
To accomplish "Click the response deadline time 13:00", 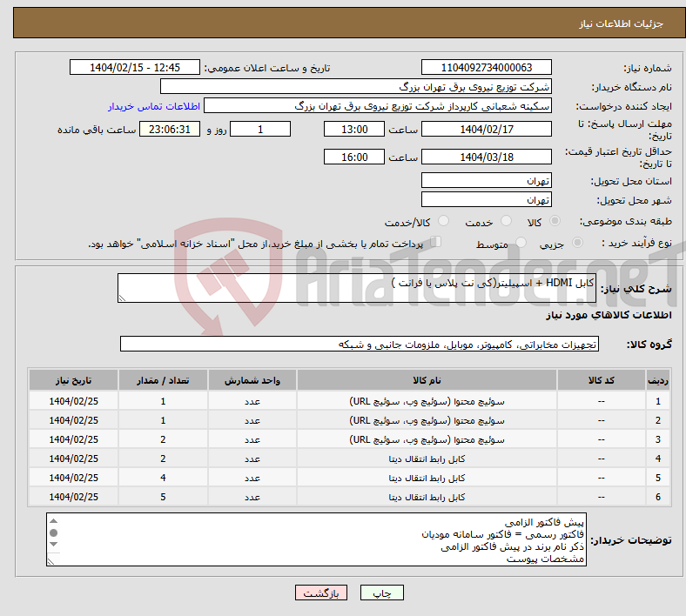I will (x=354, y=129).
